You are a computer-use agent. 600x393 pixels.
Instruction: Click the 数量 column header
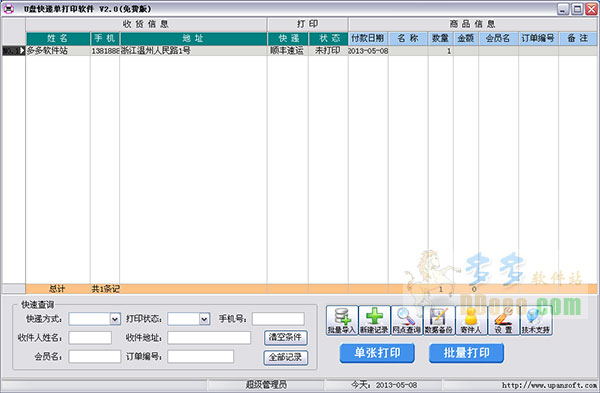(x=441, y=39)
